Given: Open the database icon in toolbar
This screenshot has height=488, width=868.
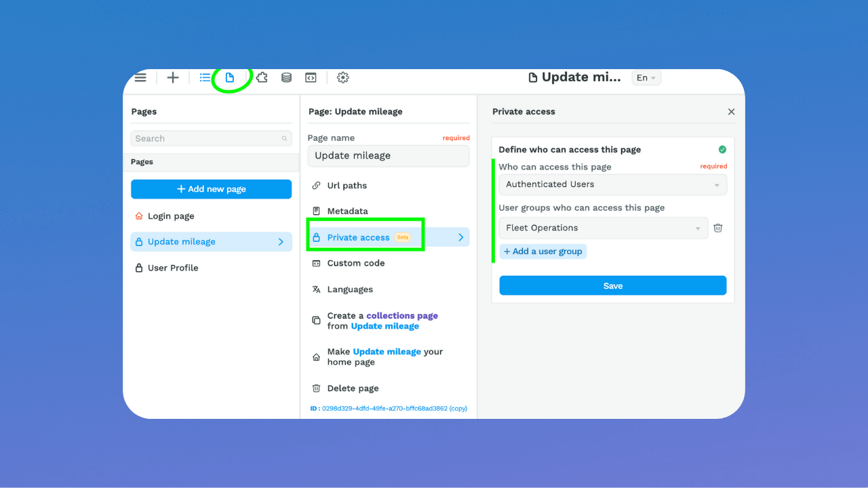Looking at the screenshot, I should pyautogui.click(x=285, y=77).
